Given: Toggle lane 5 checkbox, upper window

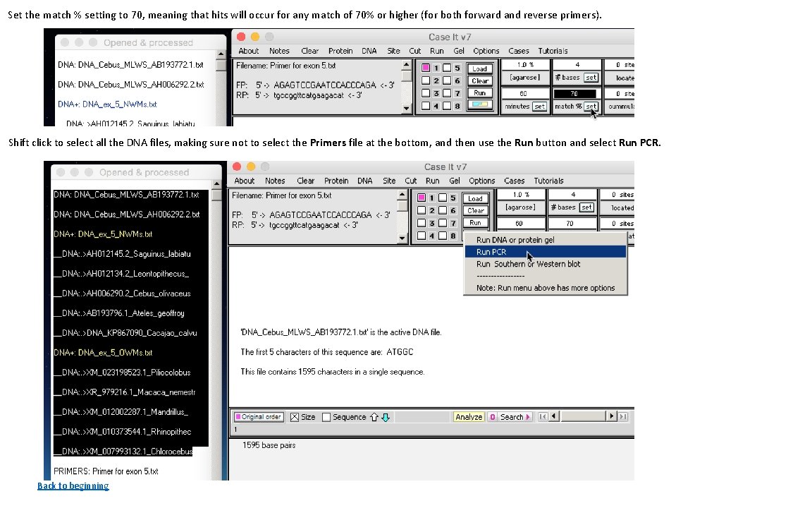Looking at the screenshot, I should [447, 68].
